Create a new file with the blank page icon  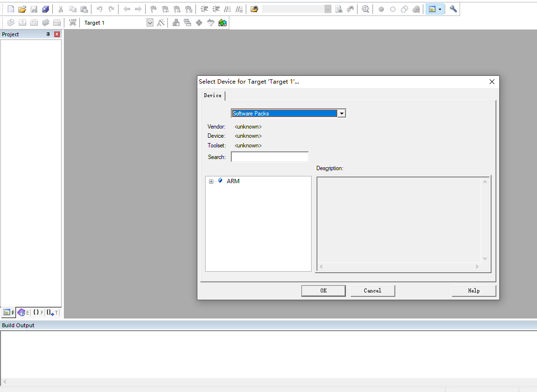pos(11,9)
